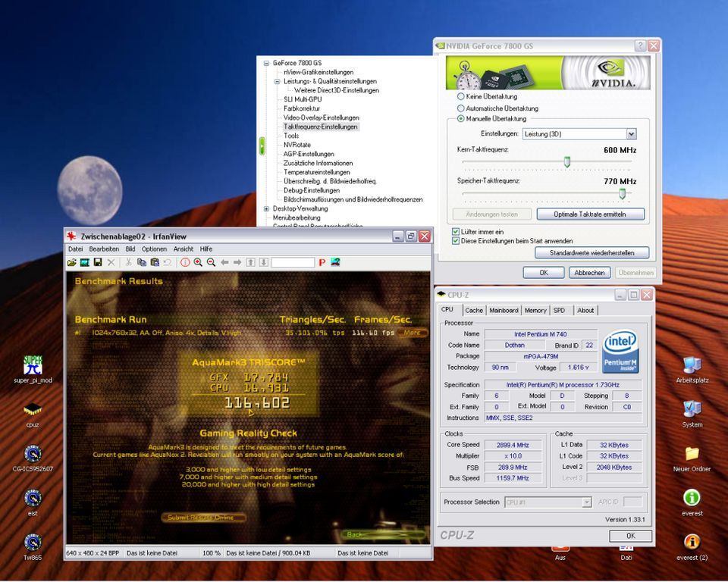The image size is (728, 582).
Task: Select Keine Übertaktung radio button
Action: pyautogui.click(x=460, y=96)
